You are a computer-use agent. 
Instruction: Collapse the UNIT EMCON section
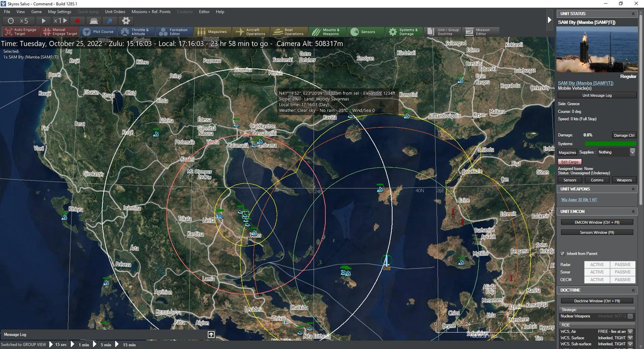[x=633, y=212]
